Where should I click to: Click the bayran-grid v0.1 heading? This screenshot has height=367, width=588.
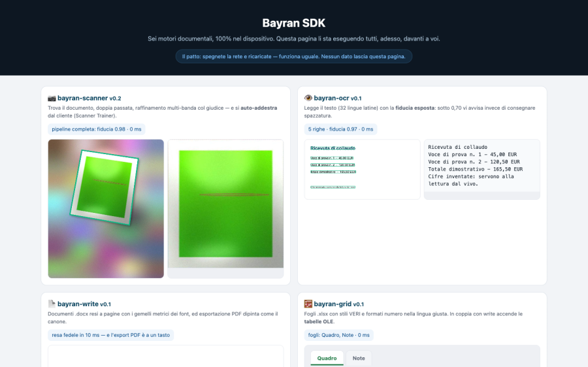tap(338, 304)
